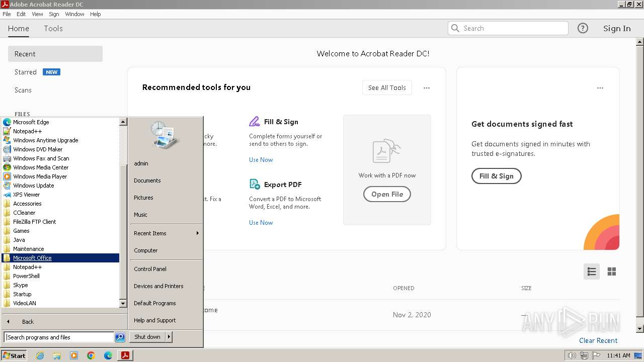Open Internet Explorer from the taskbar
Viewport: 644px width, 362px height.
click(x=40, y=355)
